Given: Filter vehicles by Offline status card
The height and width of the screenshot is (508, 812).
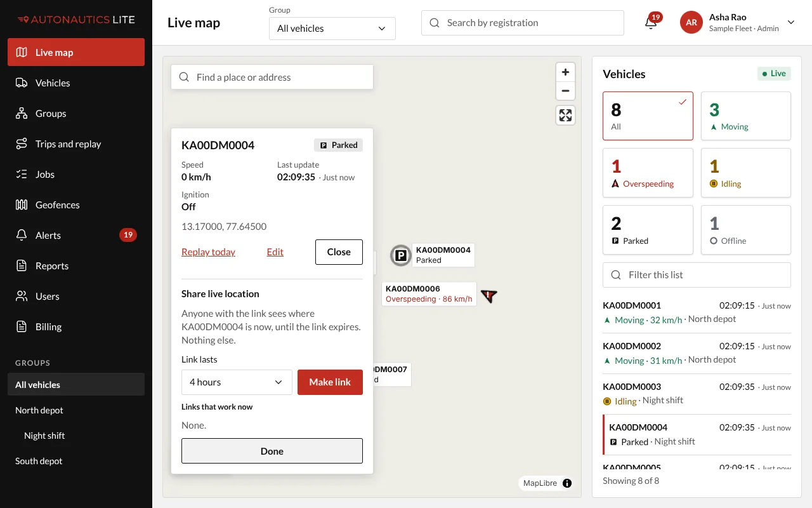Looking at the screenshot, I should (746, 230).
